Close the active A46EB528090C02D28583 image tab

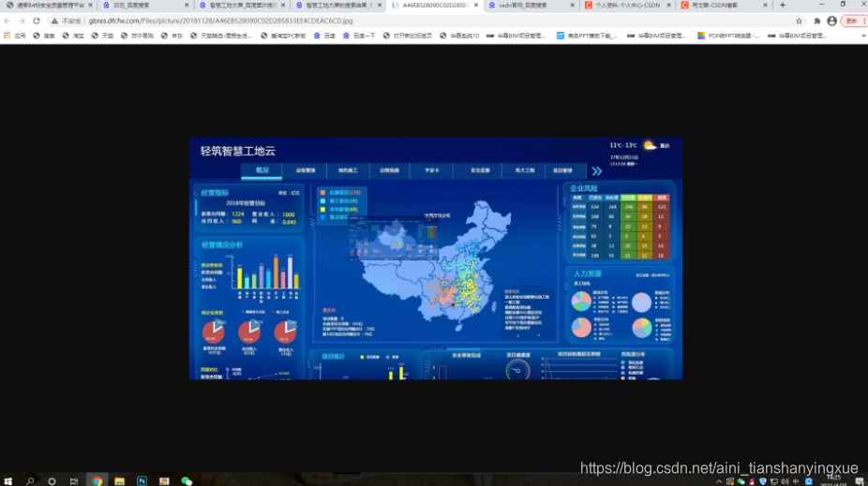point(475,5)
